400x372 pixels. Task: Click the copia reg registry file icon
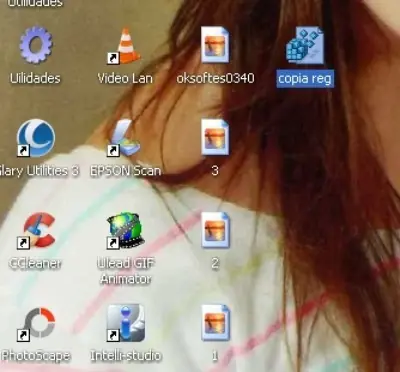[x=305, y=45]
